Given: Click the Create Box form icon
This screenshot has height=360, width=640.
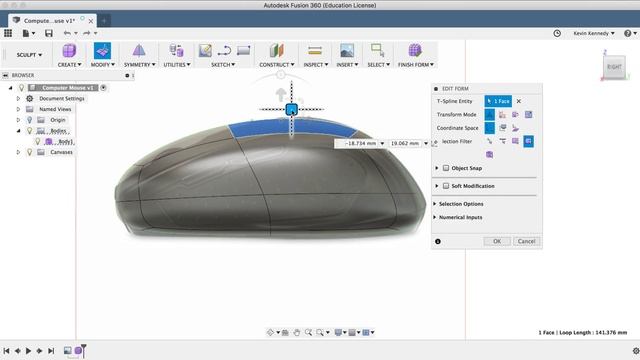Looking at the screenshot, I should 69,51.
